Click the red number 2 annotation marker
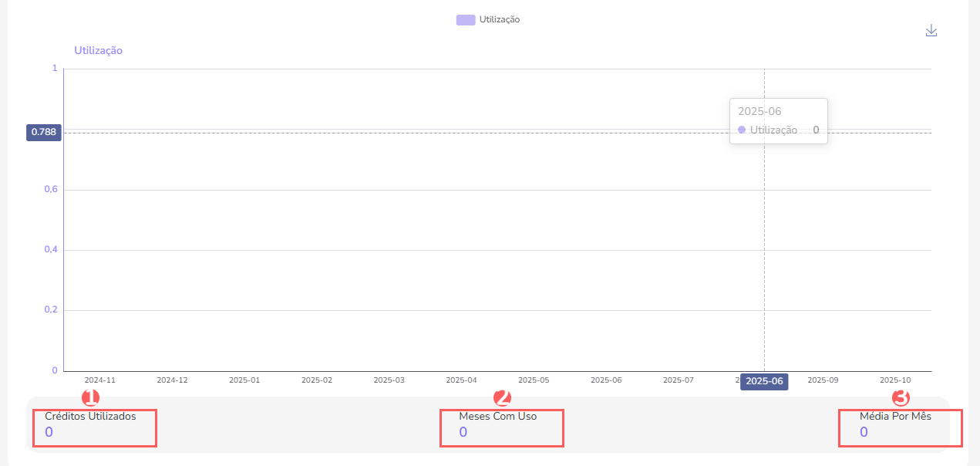This screenshot has width=980, height=466. (502, 398)
